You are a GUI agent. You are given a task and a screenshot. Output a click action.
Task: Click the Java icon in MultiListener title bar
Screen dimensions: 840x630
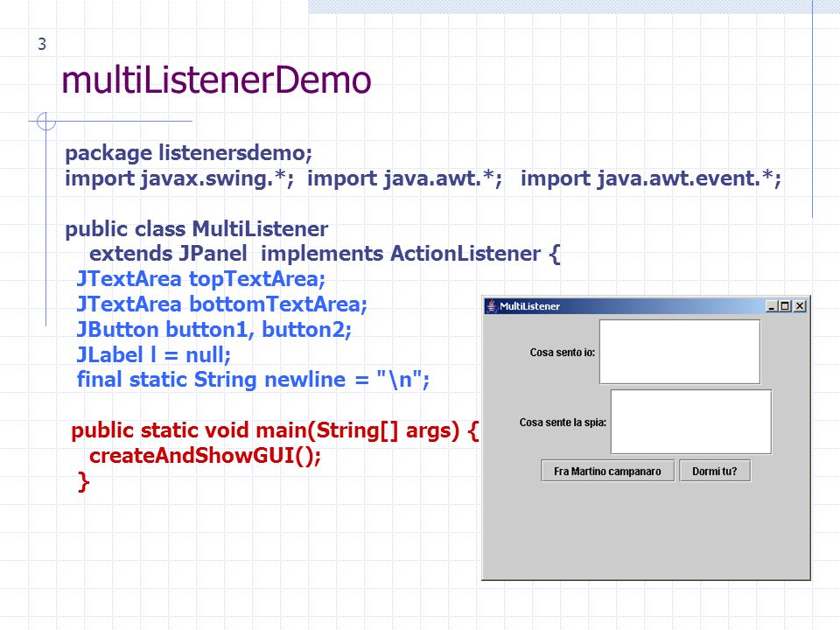491,306
